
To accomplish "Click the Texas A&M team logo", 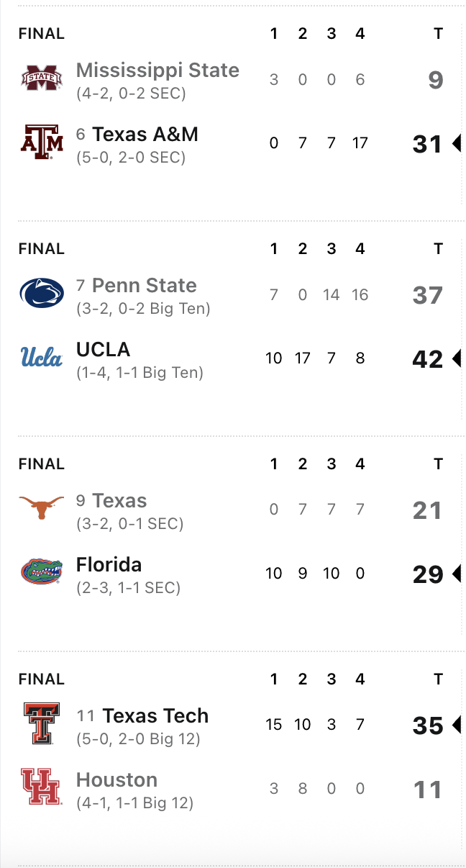I will (x=42, y=143).
